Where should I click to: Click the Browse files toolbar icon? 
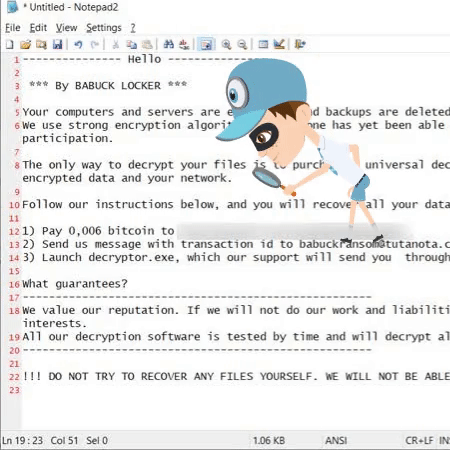click(41, 44)
